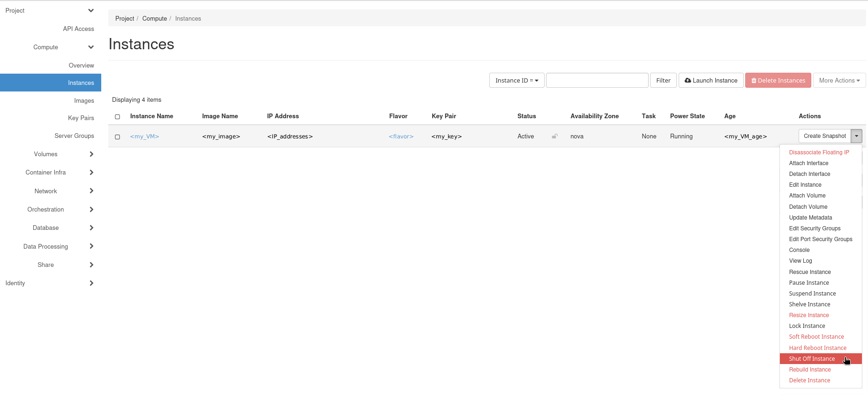Expand the Identity panel chevron

pos(91,283)
